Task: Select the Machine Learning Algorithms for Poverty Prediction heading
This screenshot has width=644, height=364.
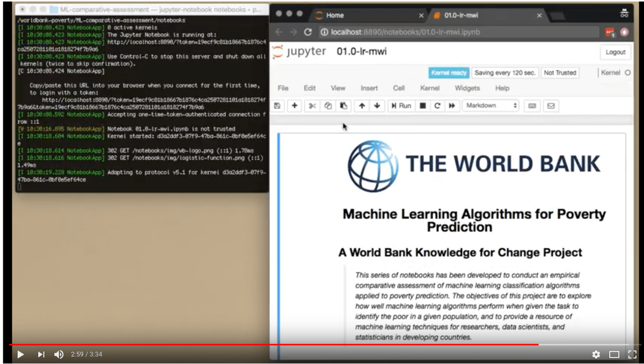Action: click(x=474, y=220)
